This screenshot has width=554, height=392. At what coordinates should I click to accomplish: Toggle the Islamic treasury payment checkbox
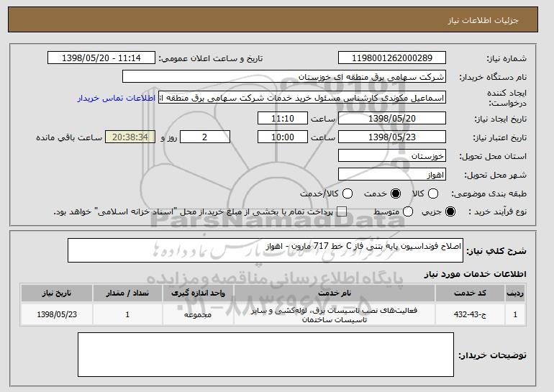pyautogui.click(x=342, y=212)
